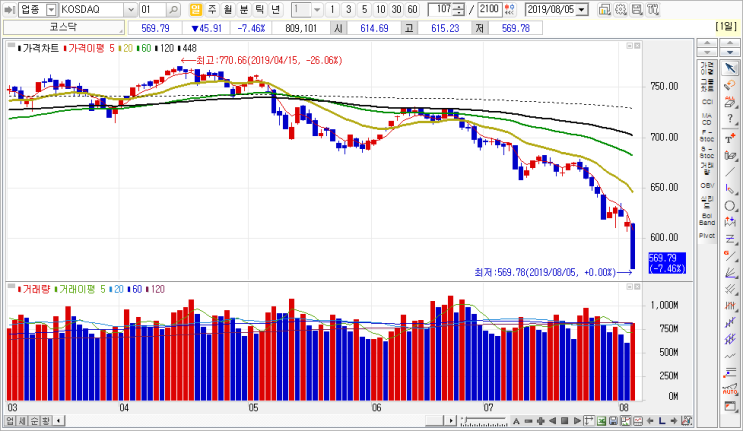Open the MACD indicator tab
The height and width of the screenshot is (431, 743).
click(x=707, y=119)
